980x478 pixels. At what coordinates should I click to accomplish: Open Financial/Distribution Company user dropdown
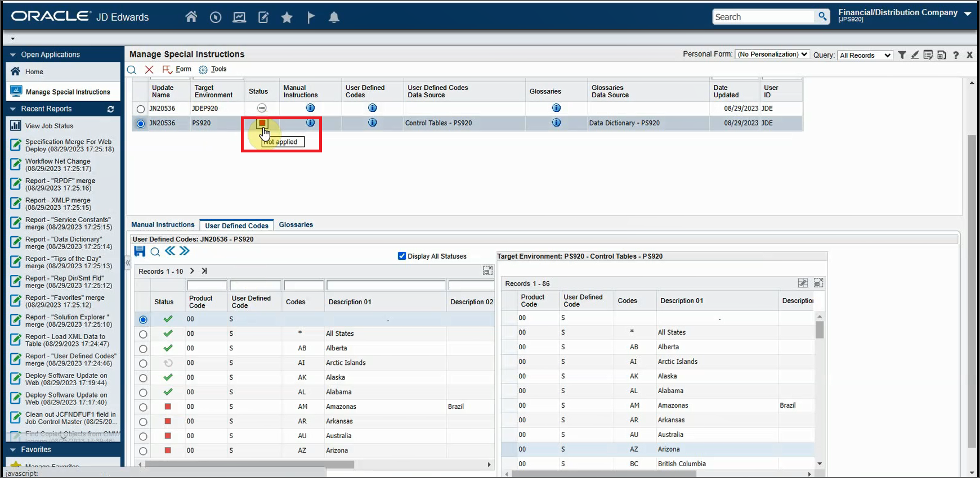pyautogui.click(x=967, y=13)
